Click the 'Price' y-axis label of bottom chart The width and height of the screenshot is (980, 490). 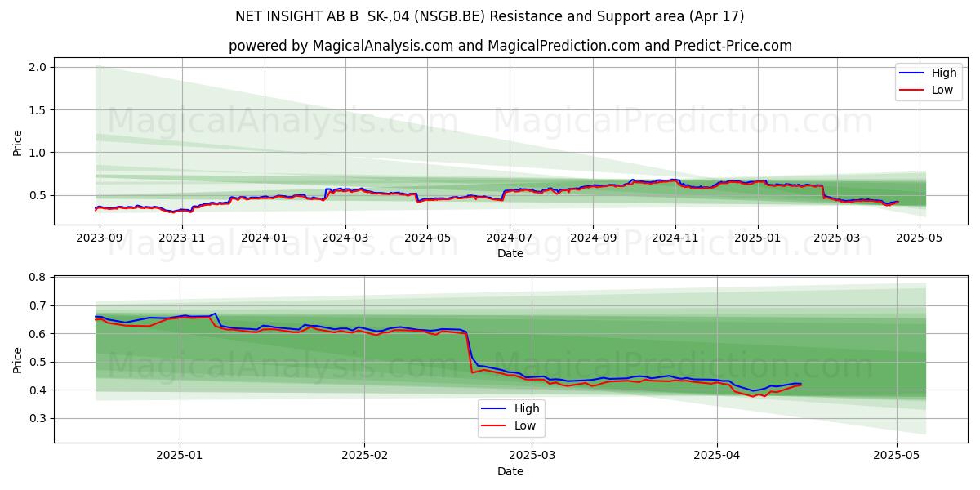click(18, 359)
